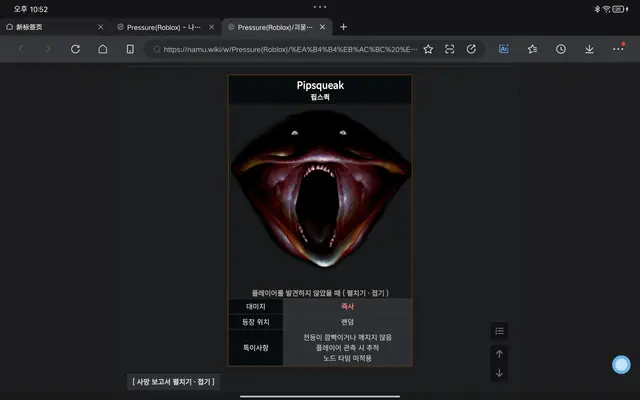Image resolution: width=640 pixels, height=400 pixels.
Task: Expand the 사망 보고서 펼치기 · 접기 section
Action: tap(173, 382)
